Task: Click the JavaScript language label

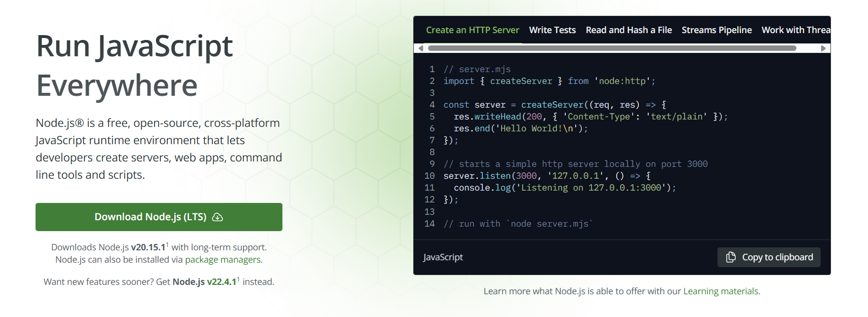Action: 443,257
